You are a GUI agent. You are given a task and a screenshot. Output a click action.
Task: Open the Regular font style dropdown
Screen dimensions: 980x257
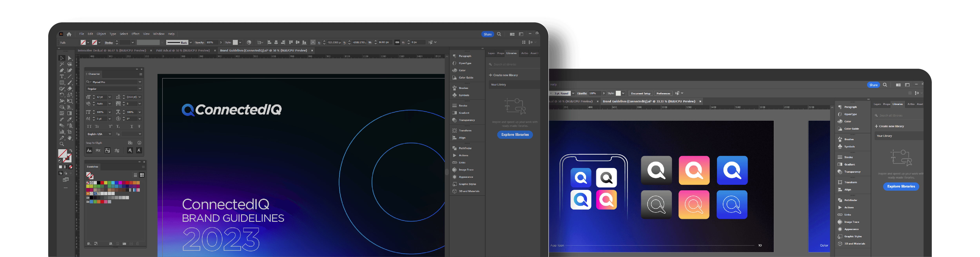tap(140, 89)
